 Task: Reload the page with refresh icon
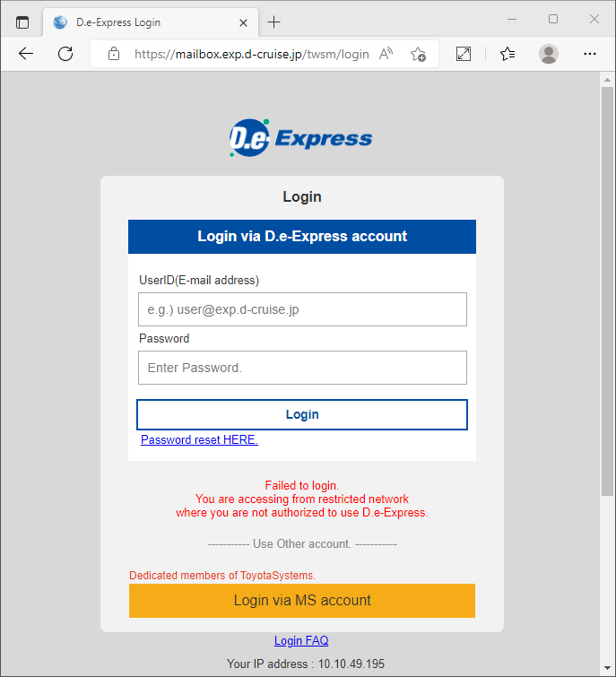coord(65,54)
